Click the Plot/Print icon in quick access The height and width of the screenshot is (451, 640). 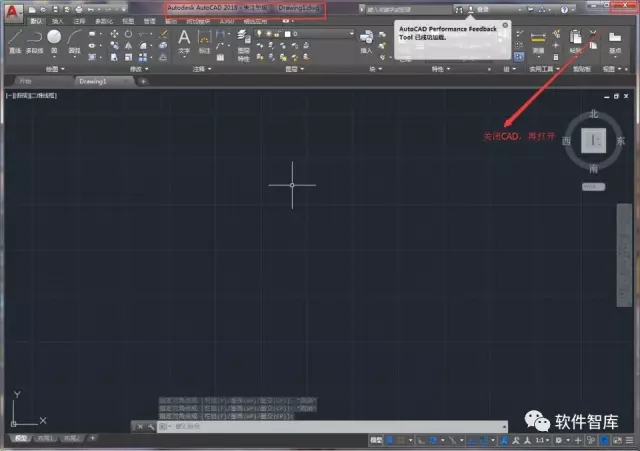tap(79, 9)
